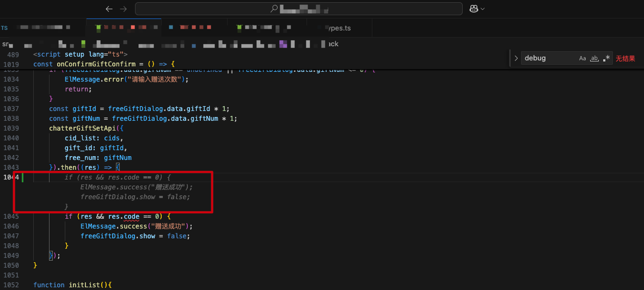Click line number 1048
Image resolution: width=644 pixels, height=290 pixels.
pyautogui.click(x=11, y=246)
